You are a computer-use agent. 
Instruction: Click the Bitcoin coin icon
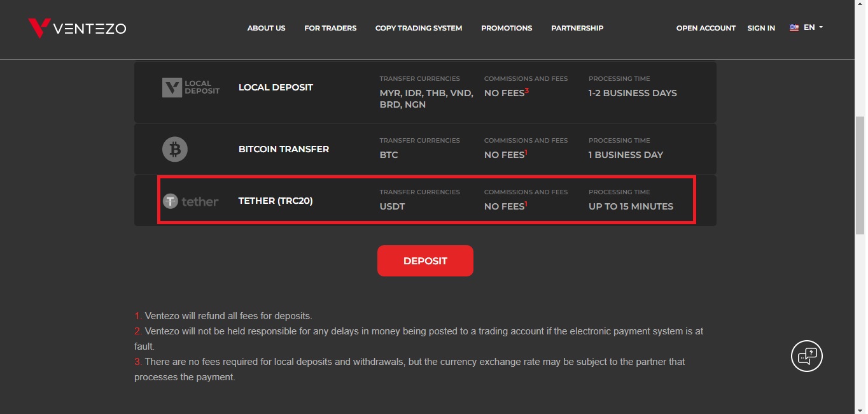coord(175,149)
